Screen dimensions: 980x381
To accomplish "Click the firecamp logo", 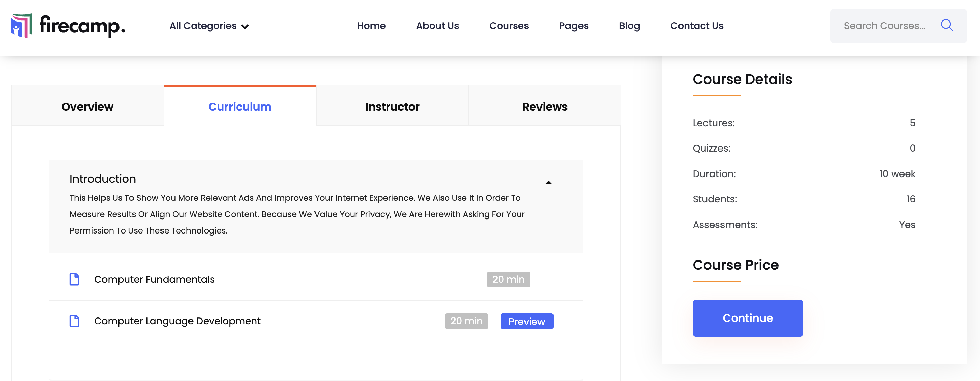I will pos(68,26).
